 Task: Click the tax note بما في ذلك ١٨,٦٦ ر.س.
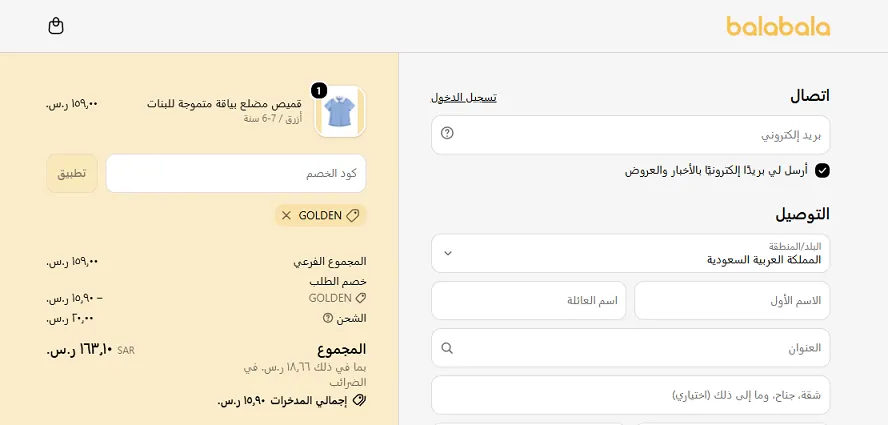click(x=304, y=375)
